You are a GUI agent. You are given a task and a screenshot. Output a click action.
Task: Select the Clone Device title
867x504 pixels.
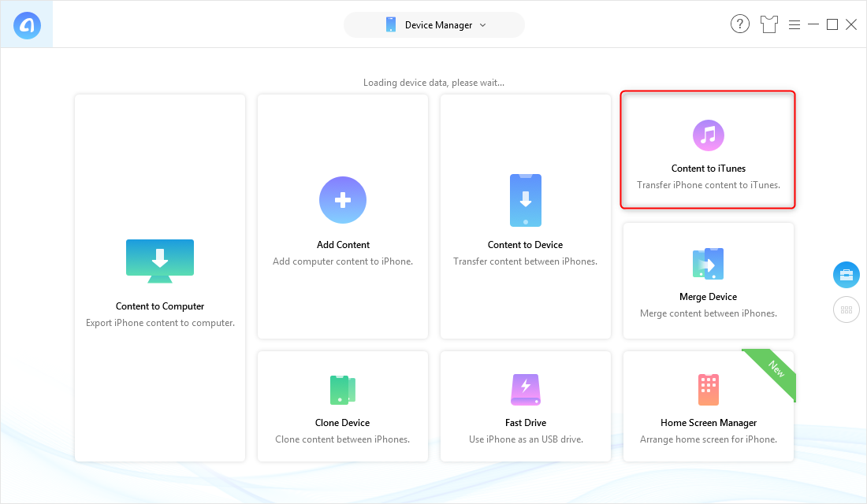pyautogui.click(x=342, y=423)
